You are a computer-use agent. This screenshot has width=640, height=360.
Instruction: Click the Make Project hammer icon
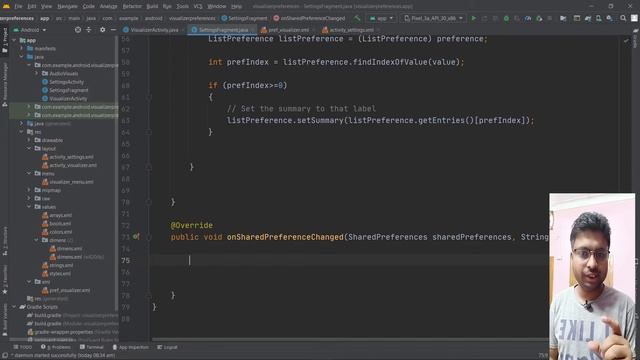pos(357,18)
